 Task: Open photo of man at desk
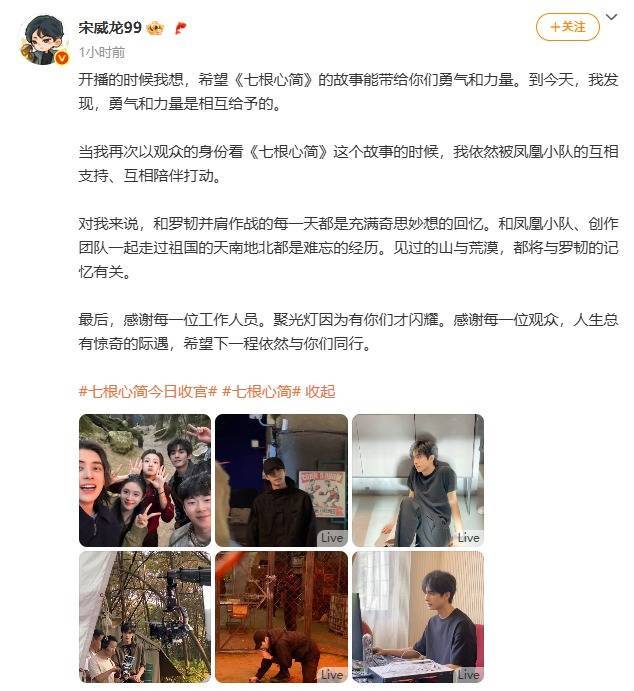pyautogui.click(x=418, y=617)
